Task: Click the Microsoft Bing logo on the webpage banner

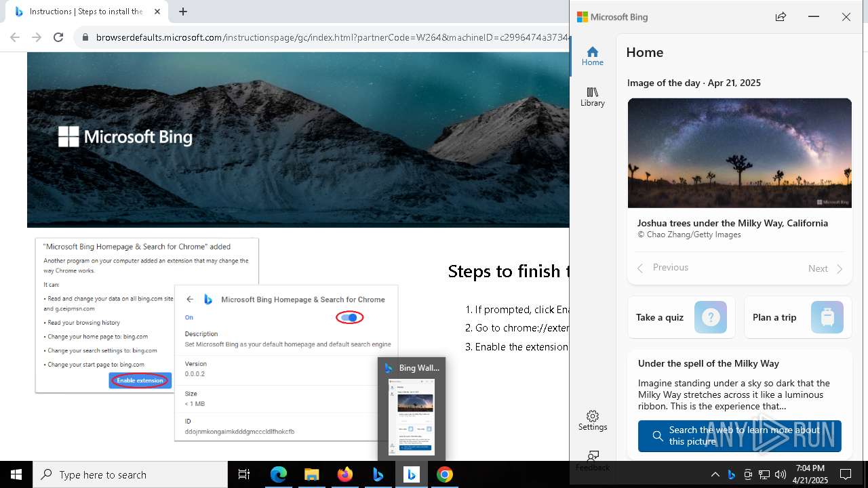Action: [x=125, y=137]
